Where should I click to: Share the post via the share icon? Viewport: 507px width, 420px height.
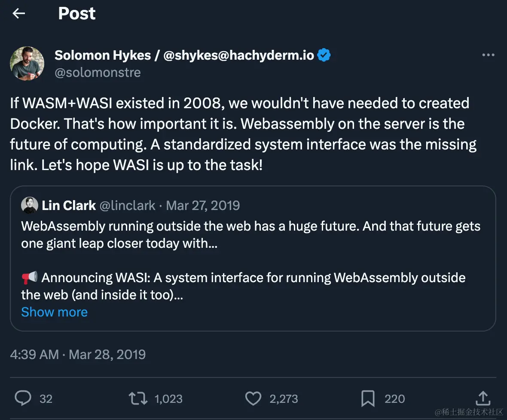[483, 399]
